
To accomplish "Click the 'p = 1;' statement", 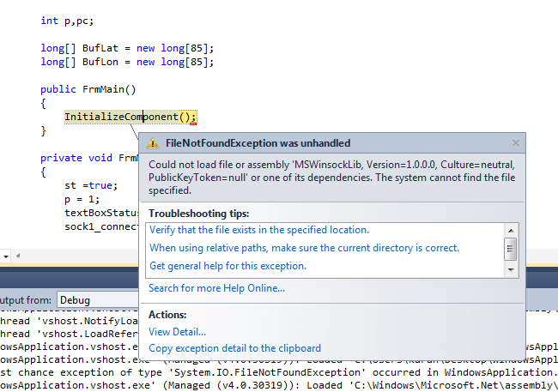I will (82, 199).
